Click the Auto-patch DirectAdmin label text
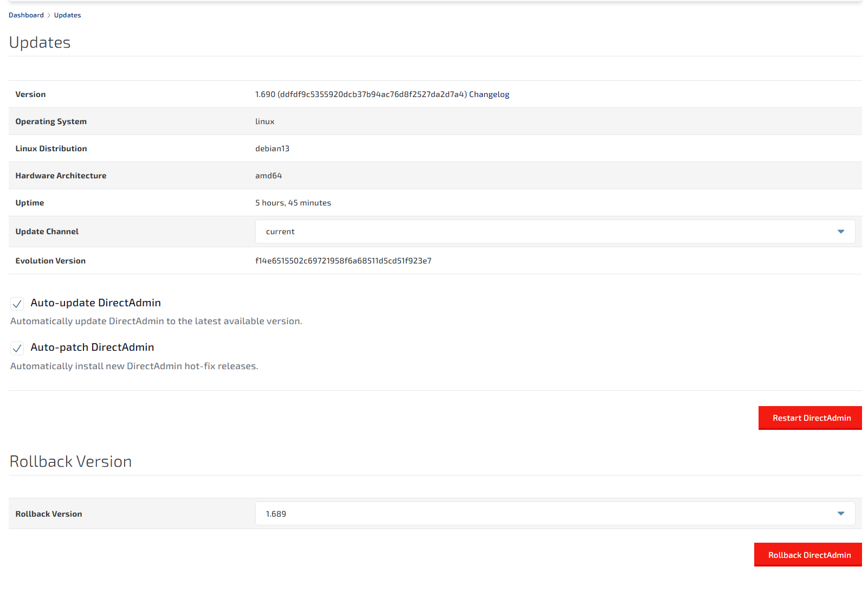 [x=92, y=348]
